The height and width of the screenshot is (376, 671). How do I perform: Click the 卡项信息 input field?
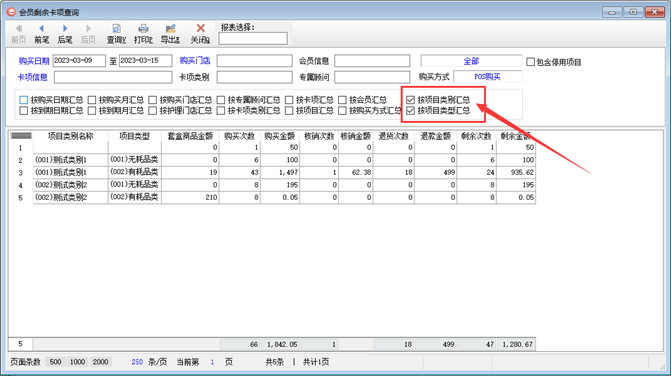[x=113, y=77]
